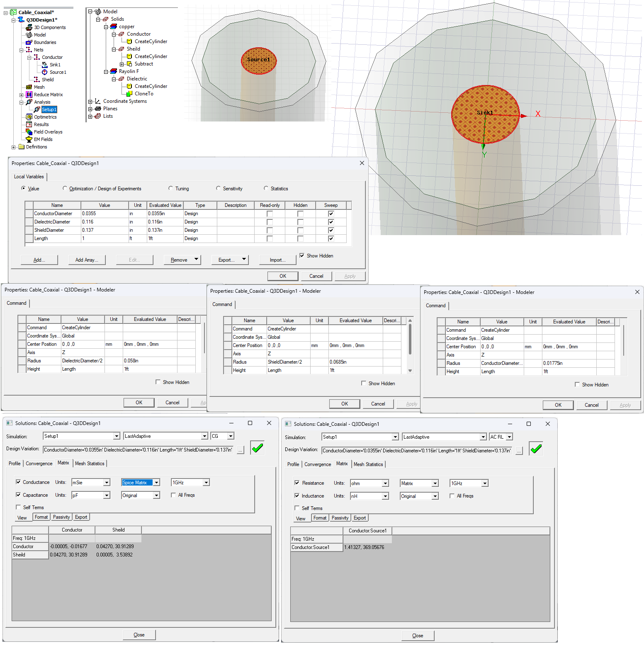
Task: Click the Subtract operation icon in model tree
Action: (x=129, y=64)
